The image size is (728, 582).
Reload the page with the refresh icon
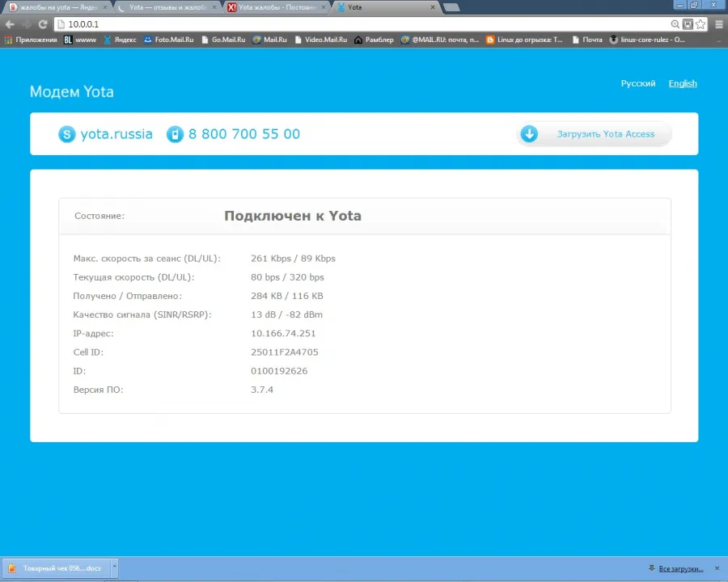tap(43, 24)
